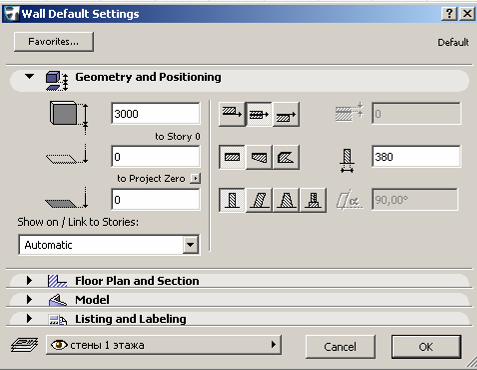
Task: Choose the straight wall geometry icon
Action: pos(232,157)
